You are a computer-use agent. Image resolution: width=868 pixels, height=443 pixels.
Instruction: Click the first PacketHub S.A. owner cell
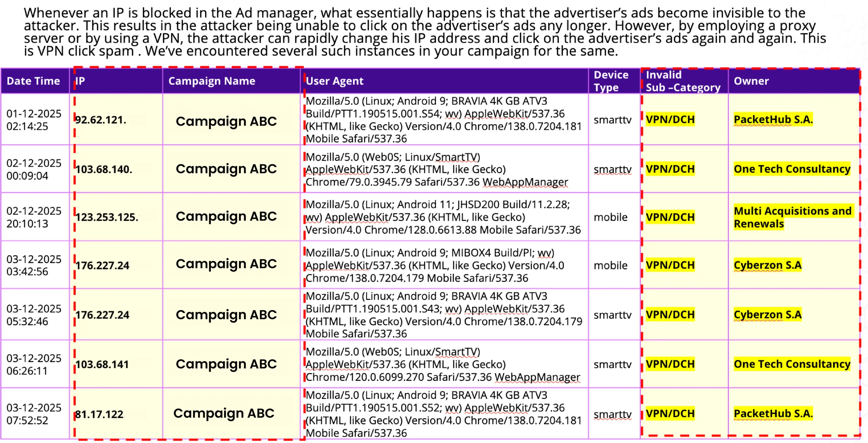773,120
